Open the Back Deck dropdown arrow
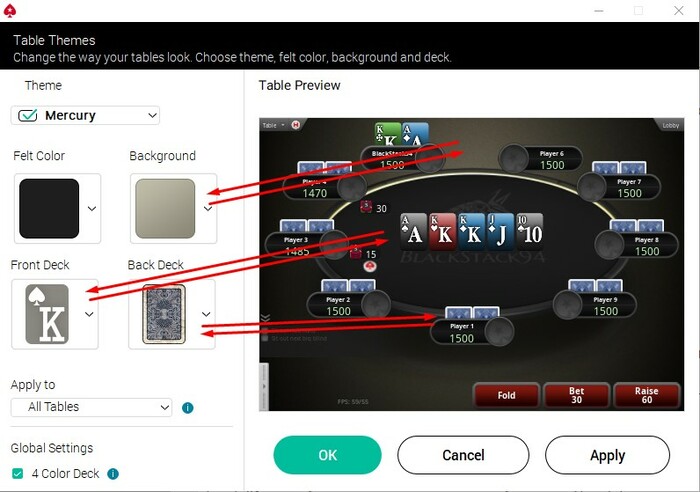This screenshot has height=492, width=700. (x=206, y=314)
